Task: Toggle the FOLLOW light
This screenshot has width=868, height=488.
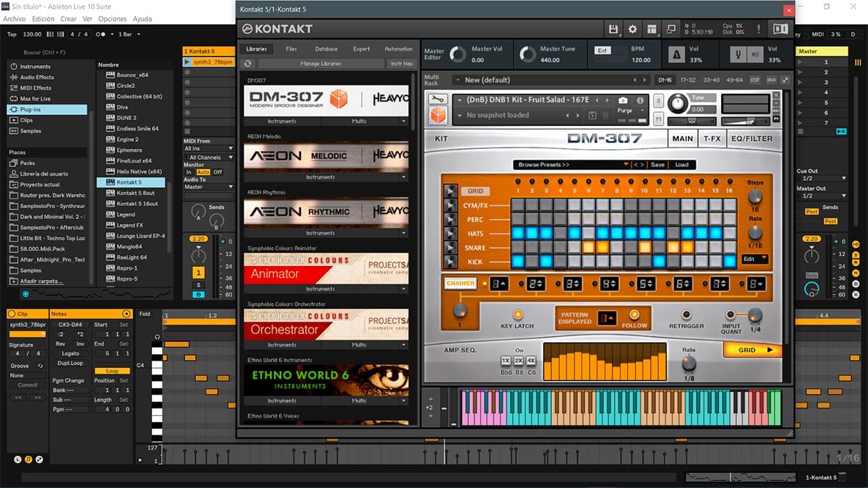Action: pyautogui.click(x=634, y=314)
